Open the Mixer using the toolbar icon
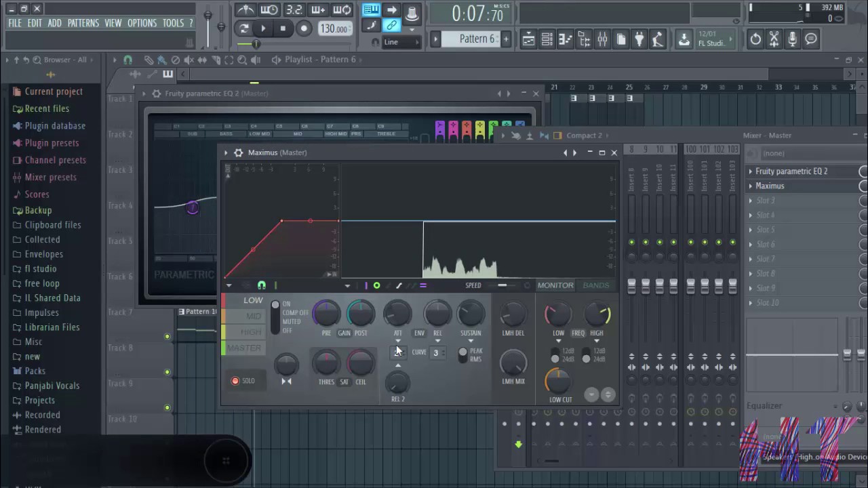Screen dimensions: 868x488 [602, 39]
